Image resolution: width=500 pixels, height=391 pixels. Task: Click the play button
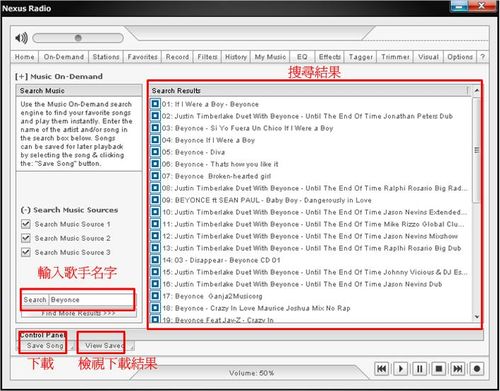(x=401, y=369)
